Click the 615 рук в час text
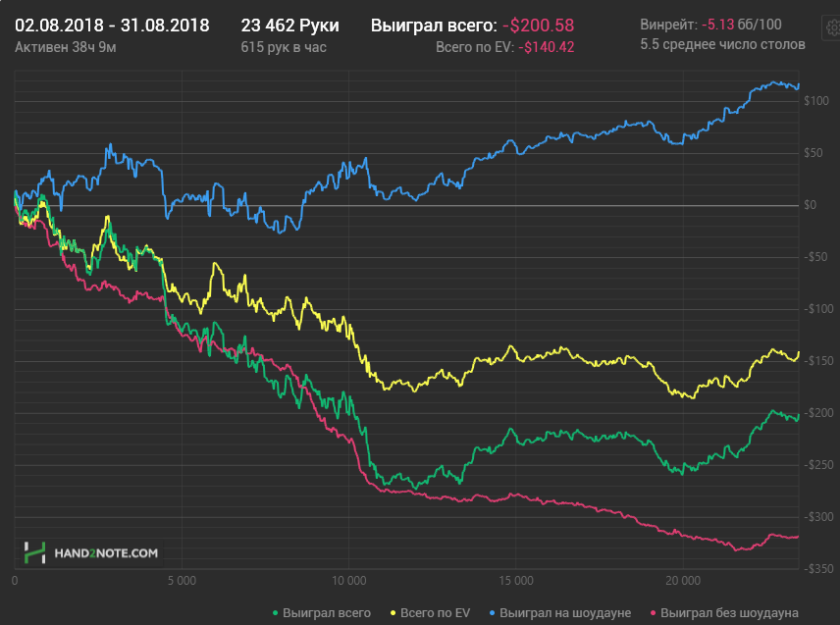This screenshot has width=840, height=625. (x=284, y=47)
